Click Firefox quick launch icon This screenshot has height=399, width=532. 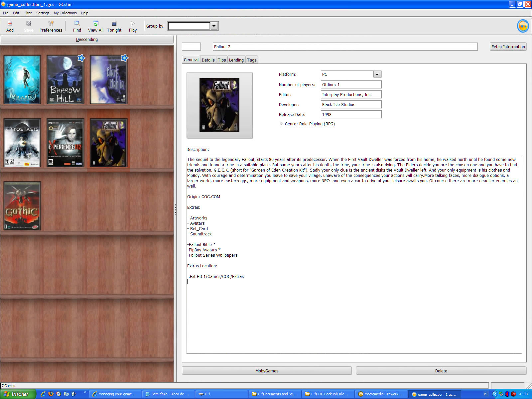[x=51, y=394]
